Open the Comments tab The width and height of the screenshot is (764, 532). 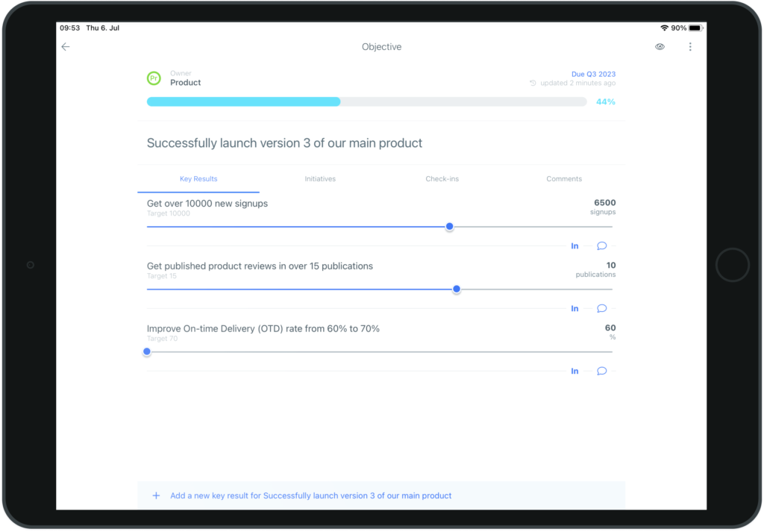click(x=564, y=179)
